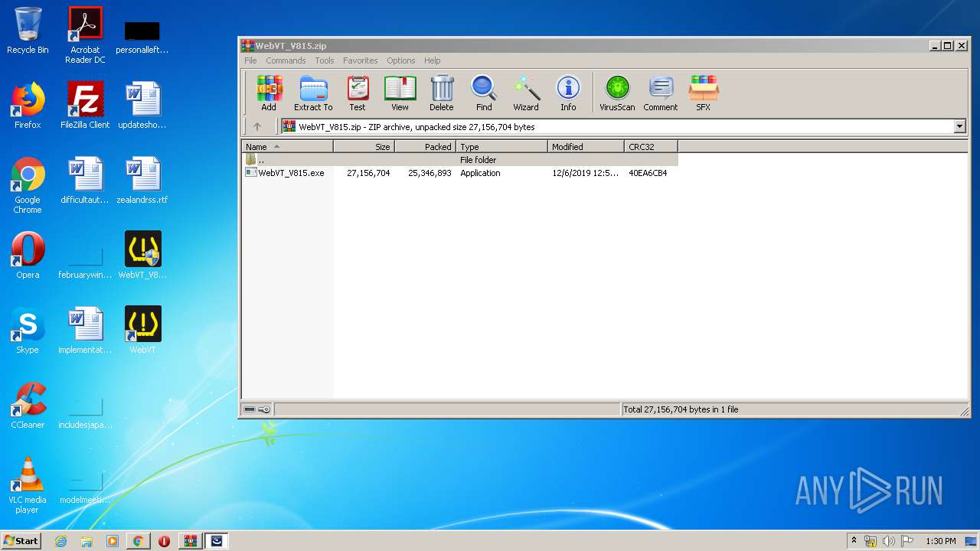980x551 pixels.
Task: Open Internet Explorer from the taskbar
Action: coord(60,541)
